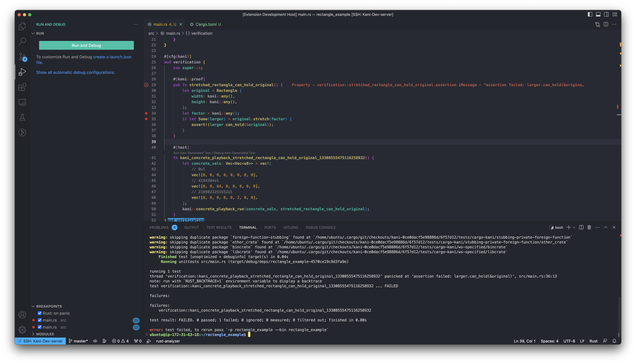Viewport: 636px width, 364px height.
Task: Open Source Control view with 4 changes
Action: point(22,57)
